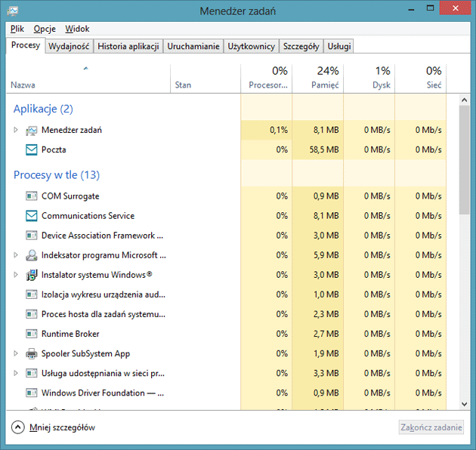476x450 pixels.
Task: Select the Aplikacje (2) group header
Action: coord(43,109)
